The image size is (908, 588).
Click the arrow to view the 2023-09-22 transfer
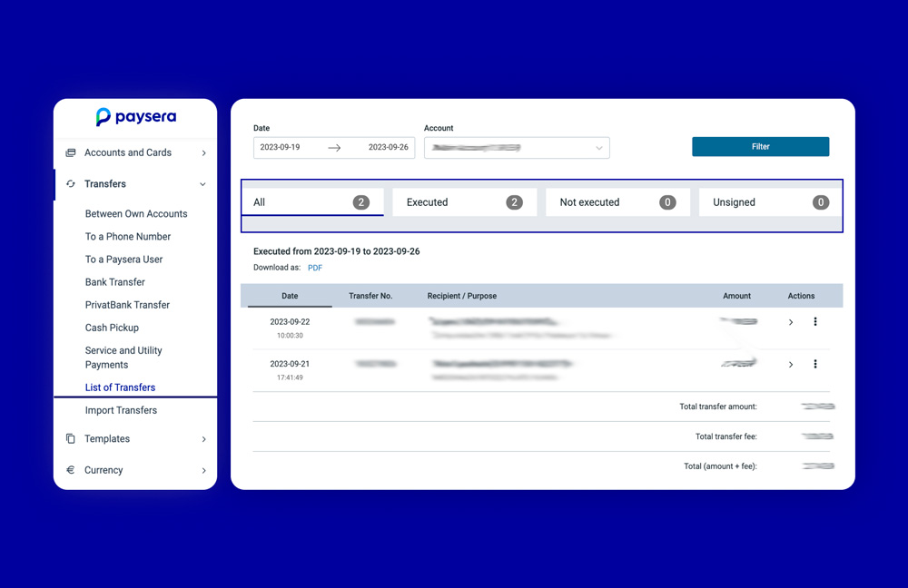click(x=790, y=322)
